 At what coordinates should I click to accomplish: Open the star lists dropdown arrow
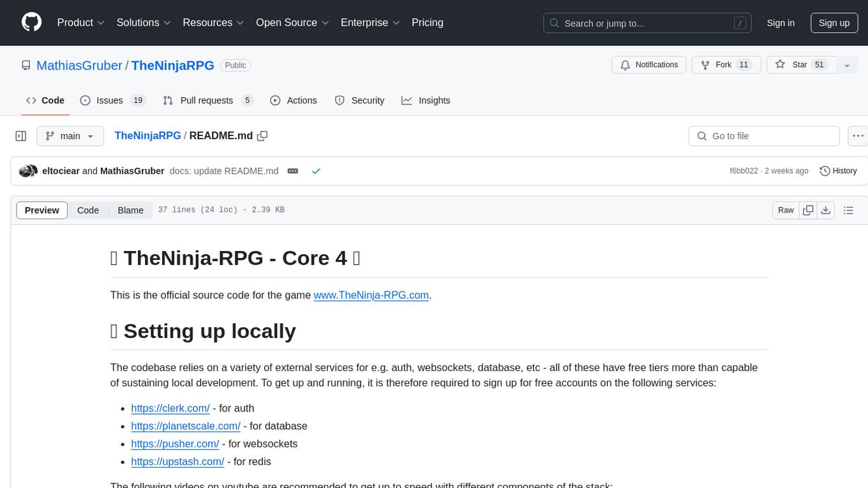[x=847, y=65]
